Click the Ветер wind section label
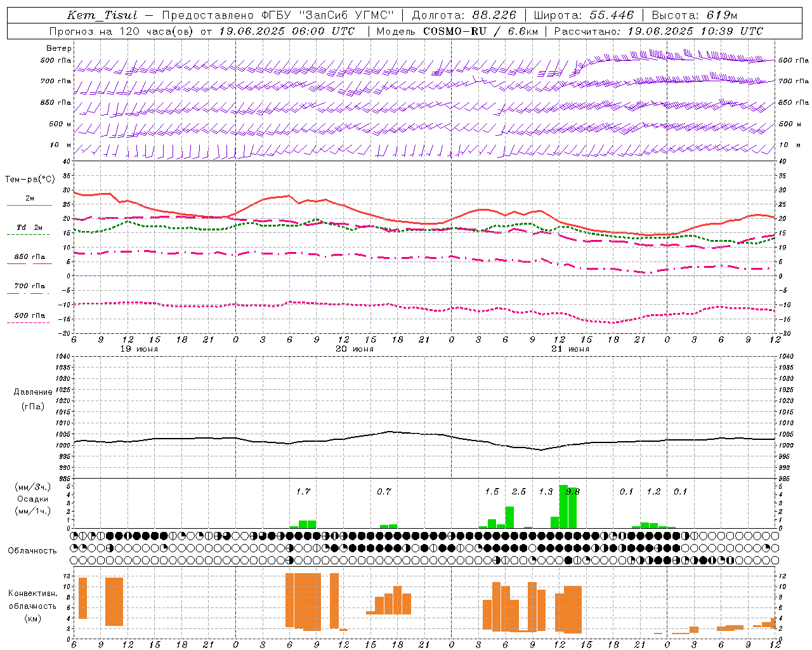Viewport: 812px width, 650px height. [x=59, y=48]
